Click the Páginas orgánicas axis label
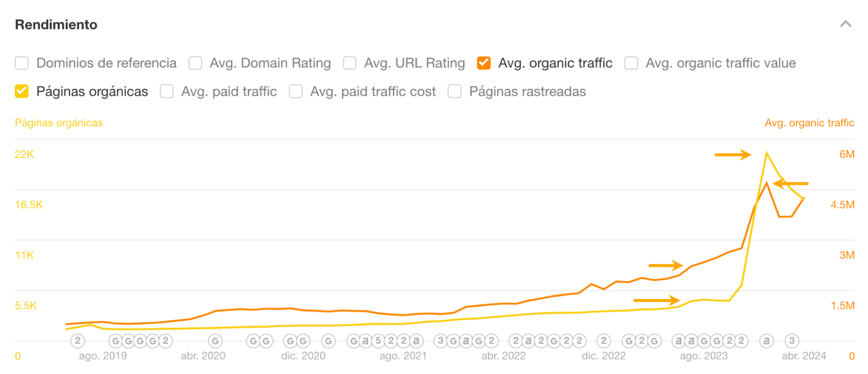 pyautogui.click(x=58, y=123)
